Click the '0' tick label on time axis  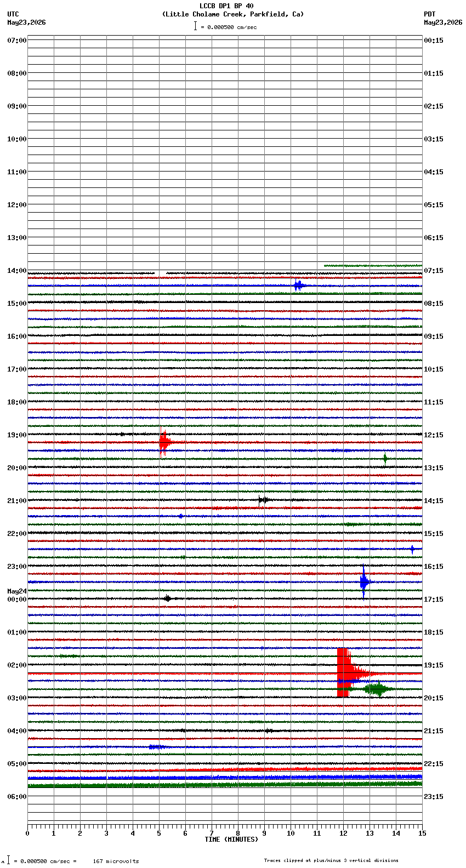click(x=27, y=833)
